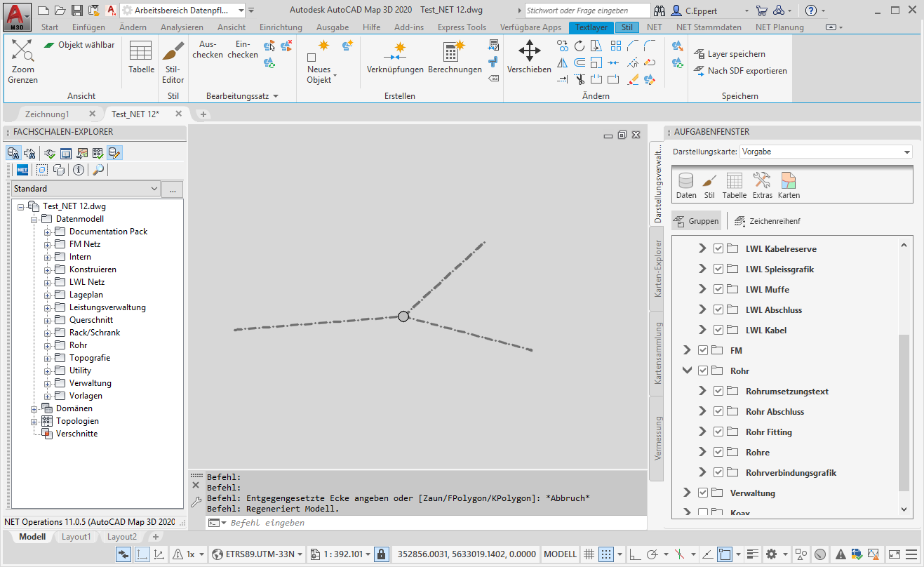Collapse the Datenmodell tree node
The width and height of the screenshot is (924, 567).
(34, 219)
